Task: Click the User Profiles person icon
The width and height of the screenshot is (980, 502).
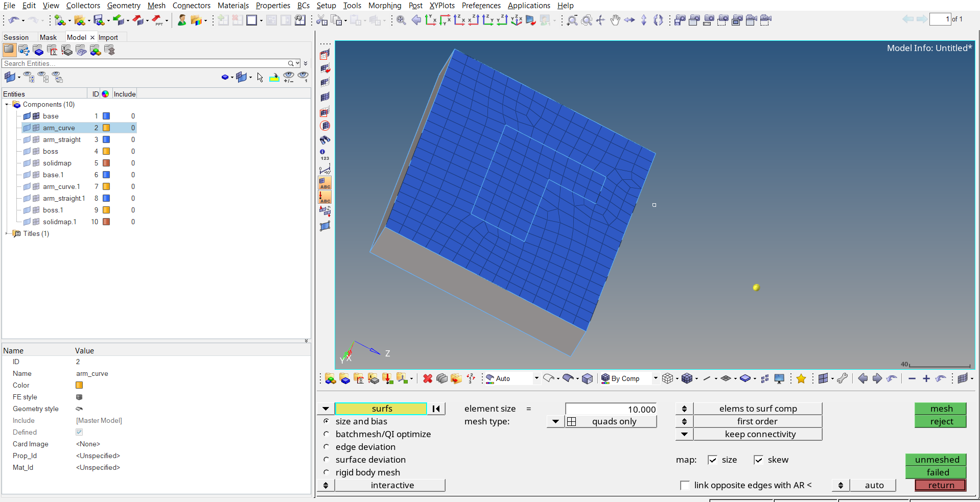Action: click(182, 20)
